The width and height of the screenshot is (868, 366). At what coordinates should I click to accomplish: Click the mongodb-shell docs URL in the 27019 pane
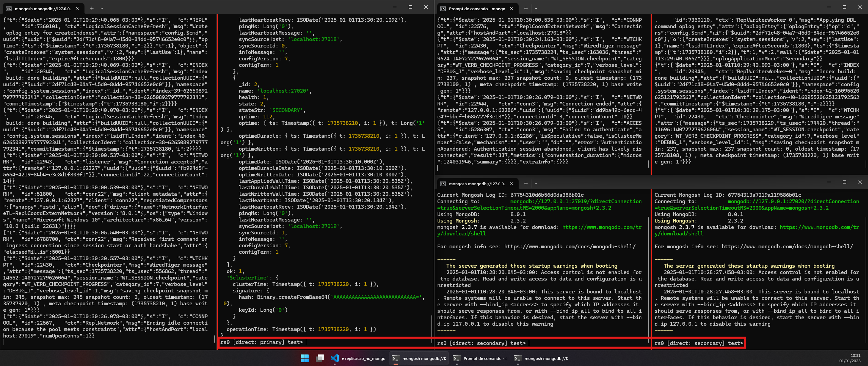coord(570,247)
